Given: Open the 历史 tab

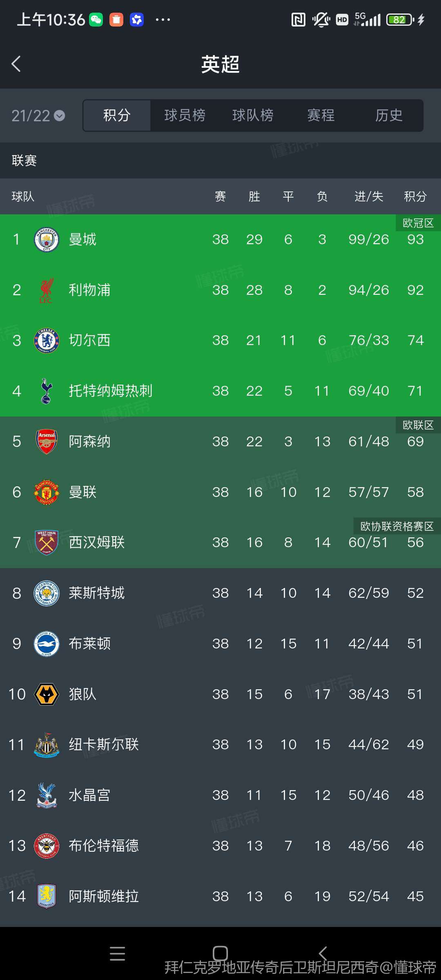Looking at the screenshot, I should pos(389,116).
